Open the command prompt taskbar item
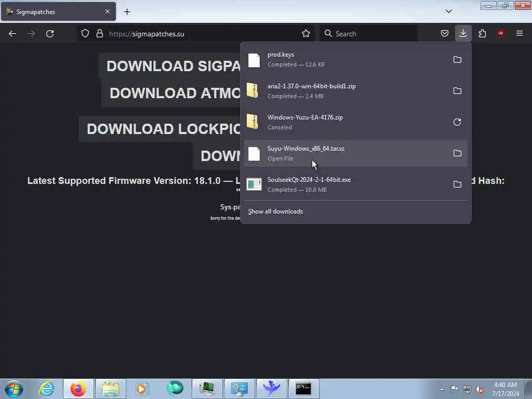The image size is (532, 399). click(x=303, y=389)
